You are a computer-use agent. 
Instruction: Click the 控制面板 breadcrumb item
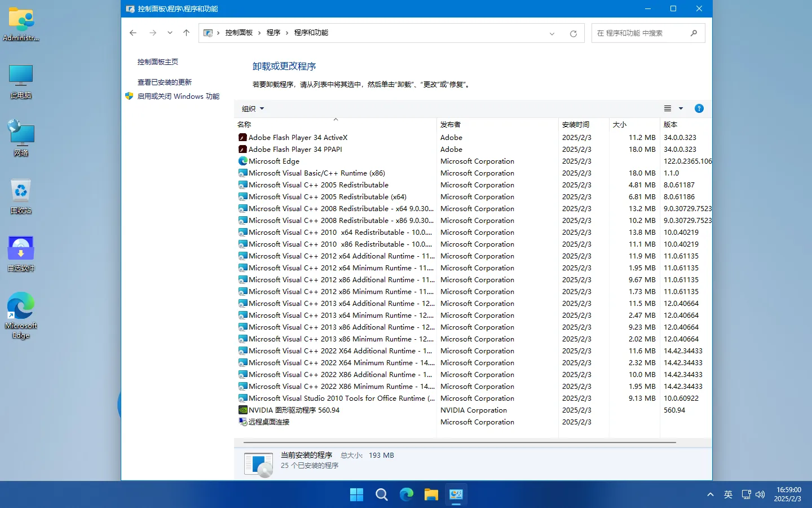pyautogui.click(x=239, y=33)
